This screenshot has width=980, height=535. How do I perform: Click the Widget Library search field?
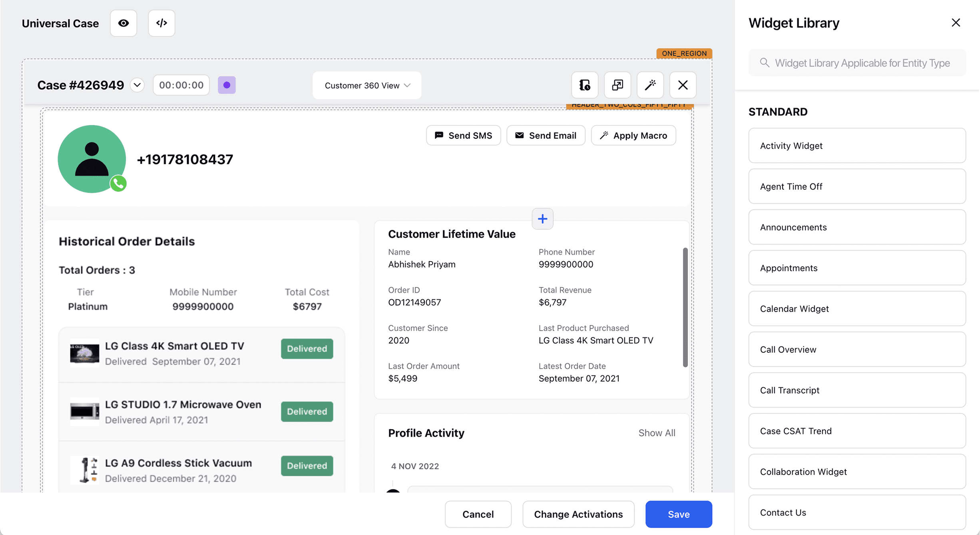coord(857,63)
